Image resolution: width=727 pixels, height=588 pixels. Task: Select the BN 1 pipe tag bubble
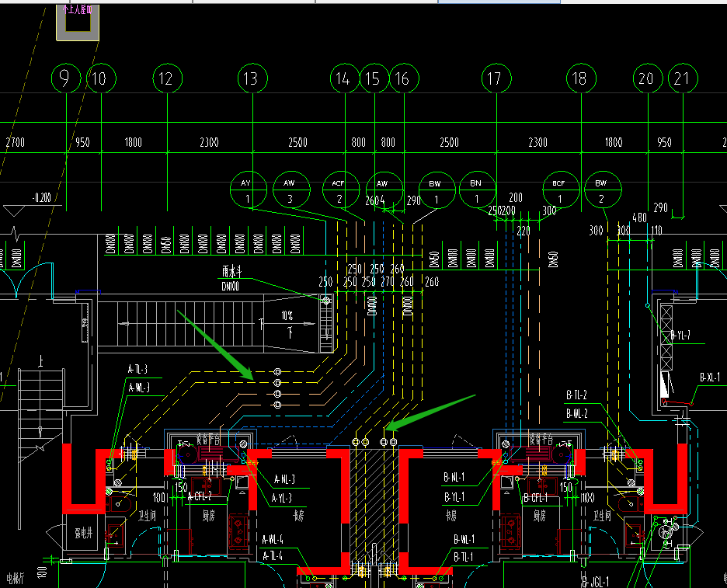(478, 190)
